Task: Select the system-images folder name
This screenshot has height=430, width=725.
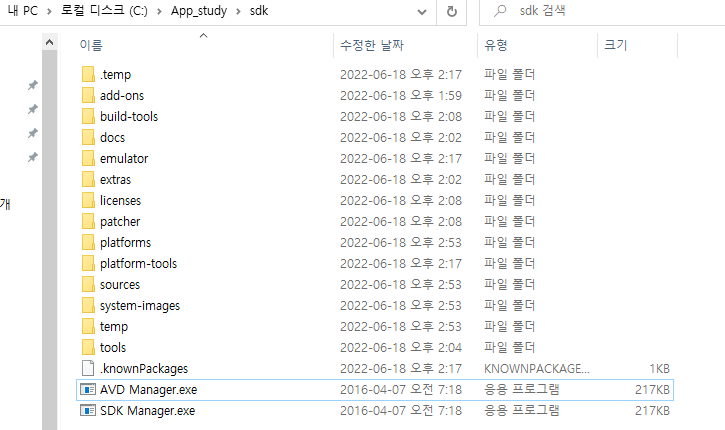Action: pyautogui.click(x=140, y=306)
